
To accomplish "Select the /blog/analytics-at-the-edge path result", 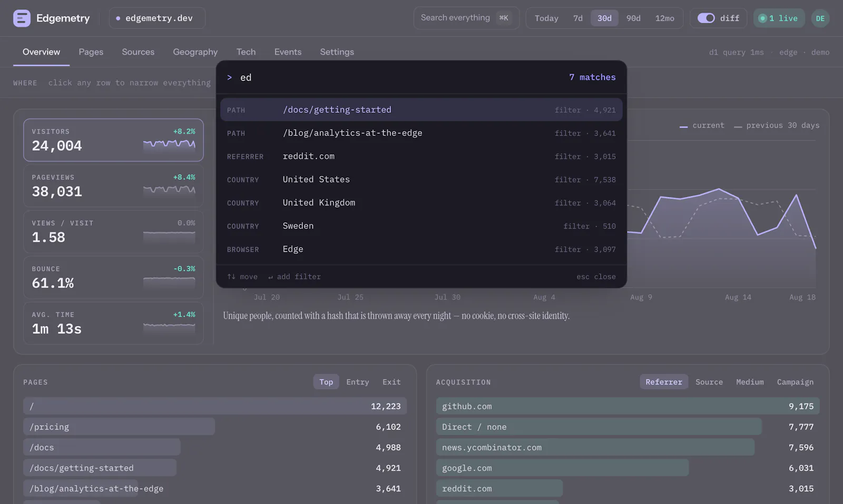I will [421, 133].
